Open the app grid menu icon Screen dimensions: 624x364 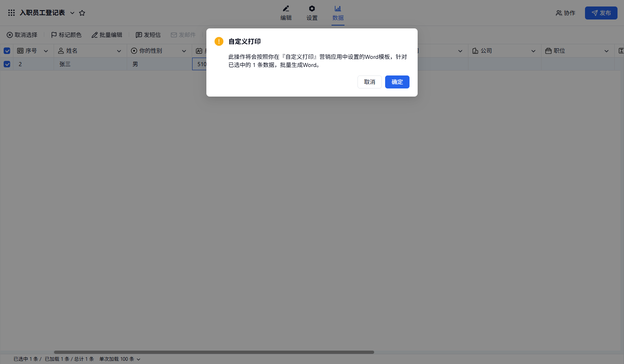[11, 13]
